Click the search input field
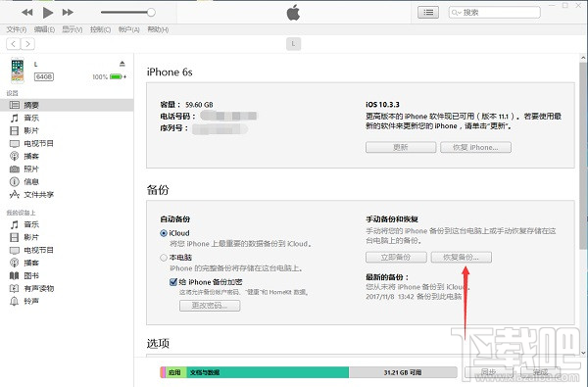The image size is (588, 387). [x=495, y=13]
